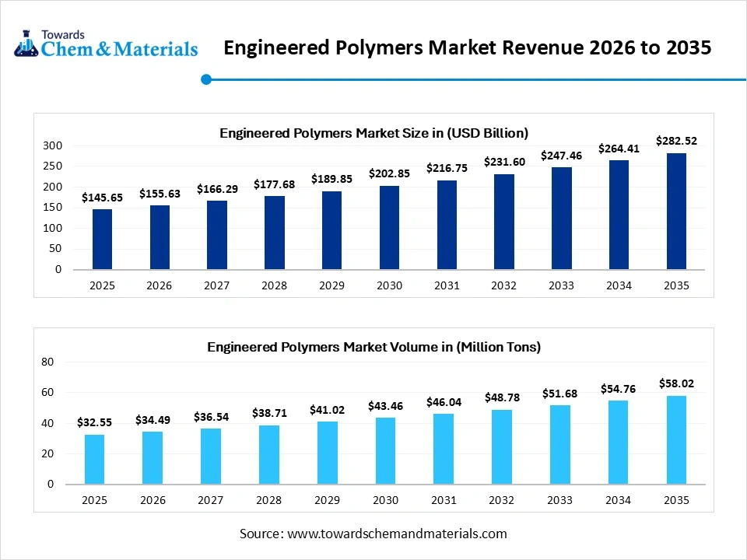Click the $54.76 volume label
Screen dimensions: 747x560
click(x=618, y=389)
